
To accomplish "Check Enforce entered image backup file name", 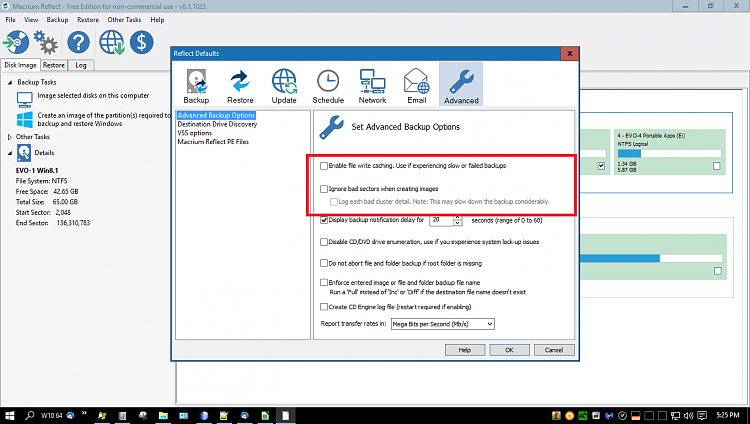I will point(324,282).
